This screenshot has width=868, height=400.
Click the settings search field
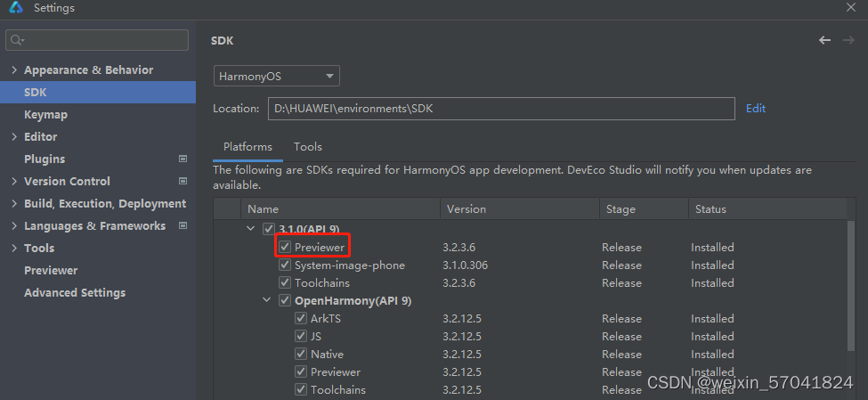click(97, 40)
